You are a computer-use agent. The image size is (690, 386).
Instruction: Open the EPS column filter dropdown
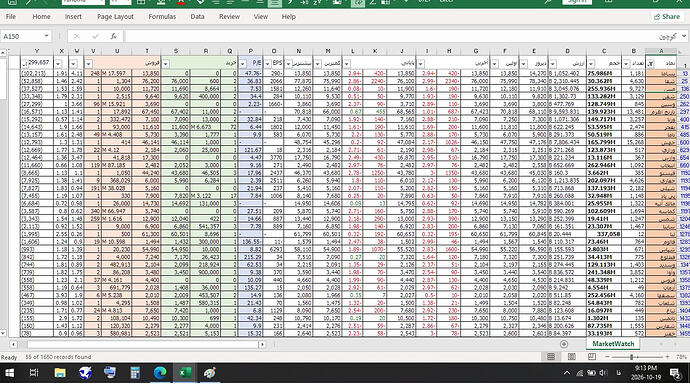(x=268, y=64)
